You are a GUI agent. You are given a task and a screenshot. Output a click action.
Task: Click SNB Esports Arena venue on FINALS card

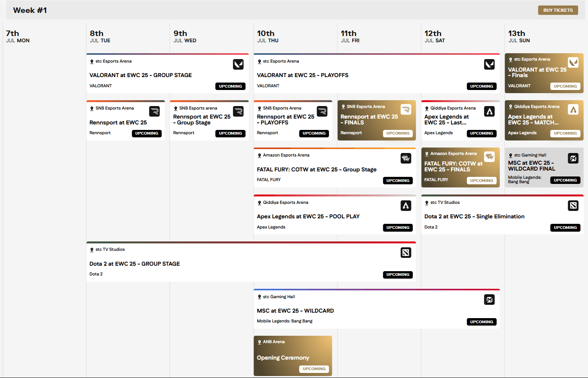coord(366,106)
